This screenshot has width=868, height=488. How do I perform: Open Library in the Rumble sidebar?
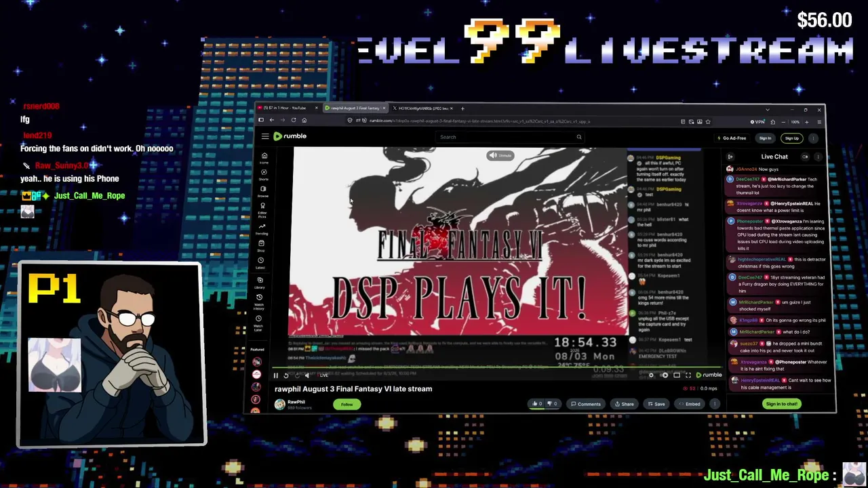[260, 282]
